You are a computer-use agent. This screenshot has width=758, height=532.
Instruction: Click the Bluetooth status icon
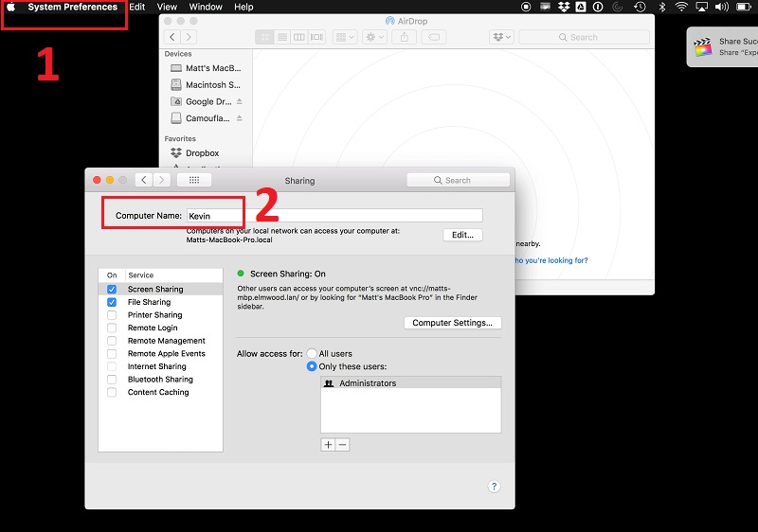662,7
